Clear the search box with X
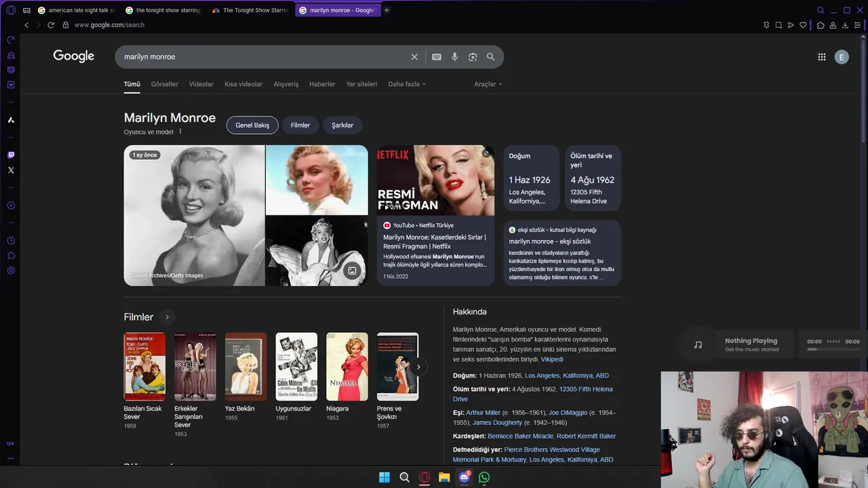 click(414, 57)
